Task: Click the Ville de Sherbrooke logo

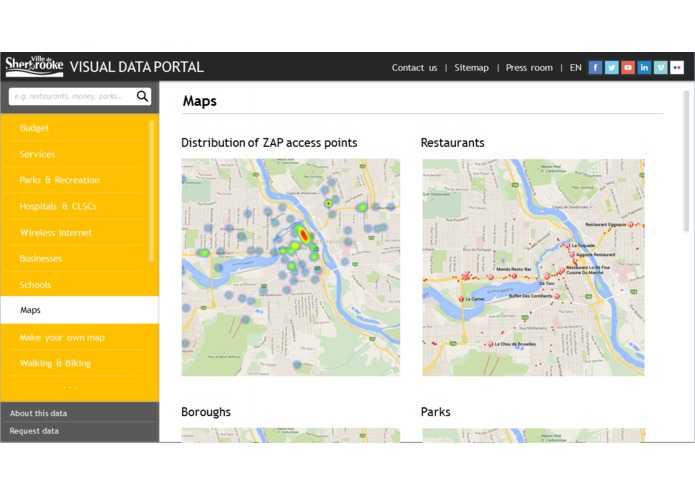Action: pyautogui.click(x=35, y=66)
